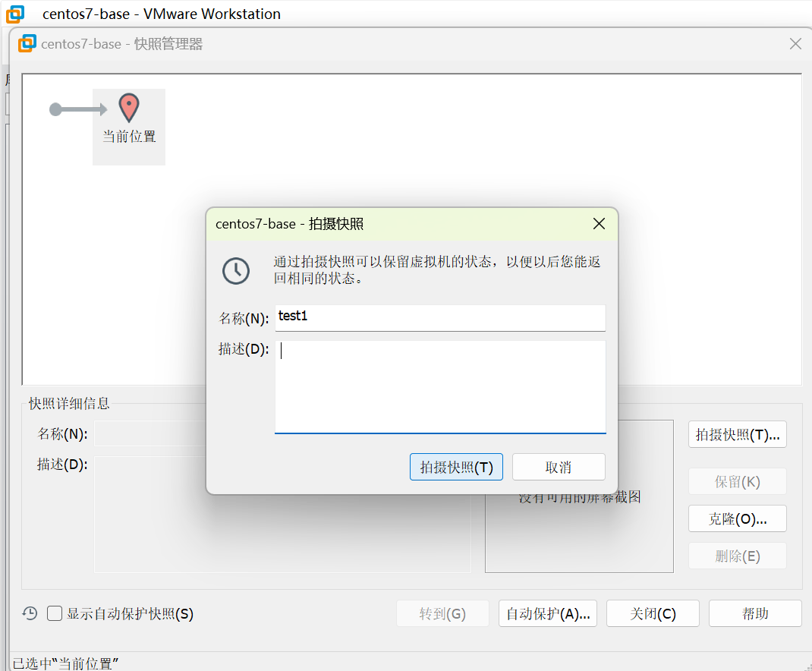812x671 pixels.
Task: Select the 当前位置 label in snapshot tree
Action: point(129,137)
